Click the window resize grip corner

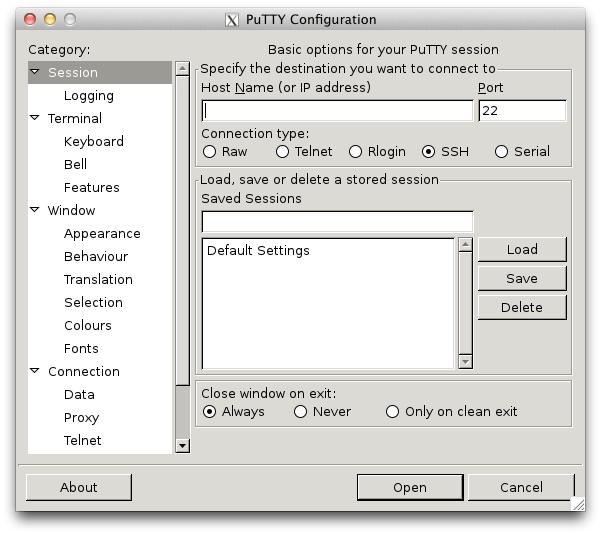coord(578,504)
